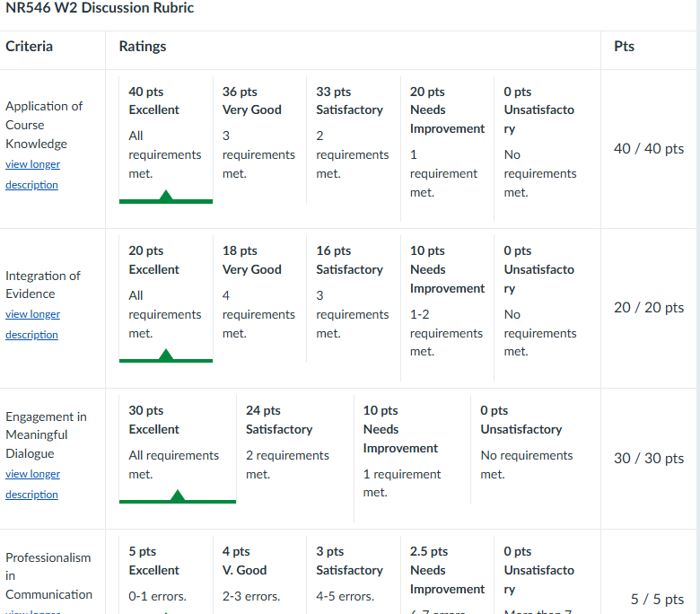The height and width of the screenshot is (614, 700).
Task: Click the 30 / 30 pts score
Action: (x=649, y=458)
